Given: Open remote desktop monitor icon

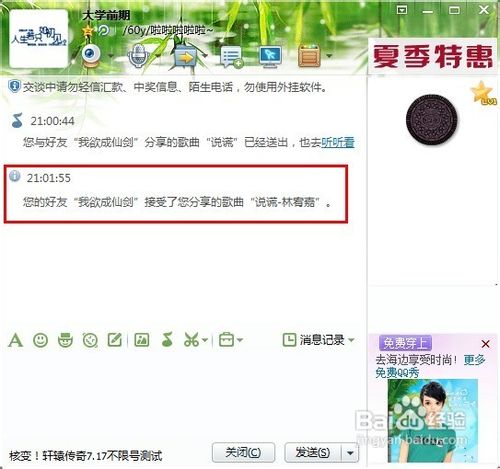Looking at the screenshot, I should [x=270, y=57].
